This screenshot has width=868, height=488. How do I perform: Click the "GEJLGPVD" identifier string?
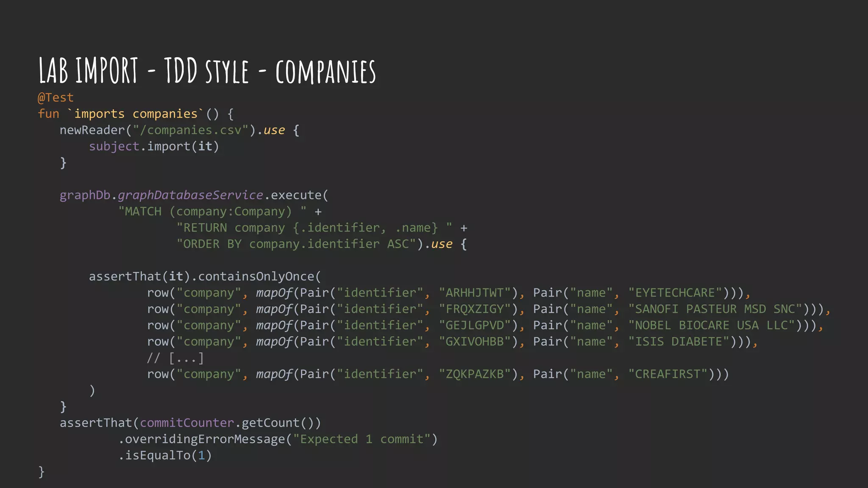[475, 325]
